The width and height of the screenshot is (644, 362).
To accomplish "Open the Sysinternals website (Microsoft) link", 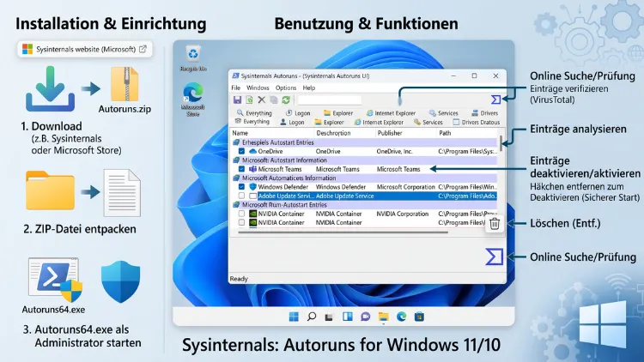I will pos(85,49).
